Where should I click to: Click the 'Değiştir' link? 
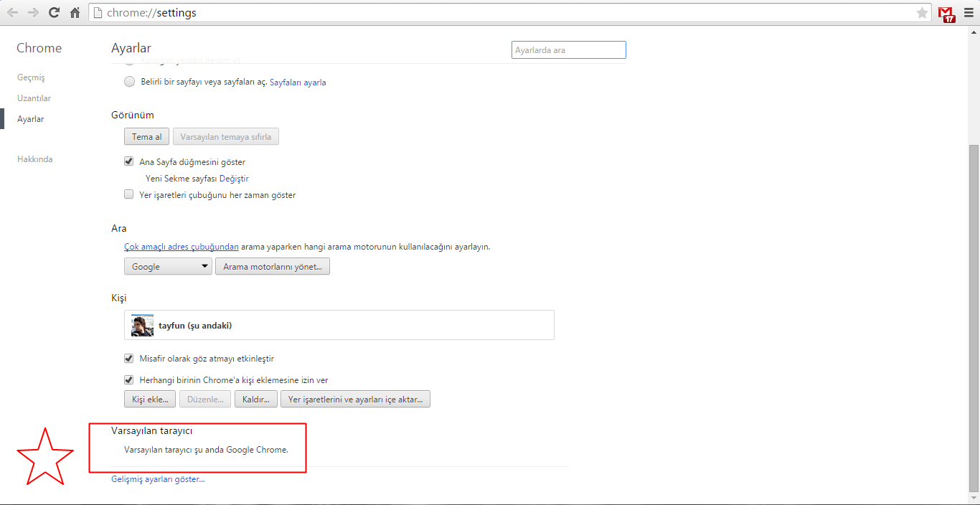pyautogui.click(x=234, y=179)
